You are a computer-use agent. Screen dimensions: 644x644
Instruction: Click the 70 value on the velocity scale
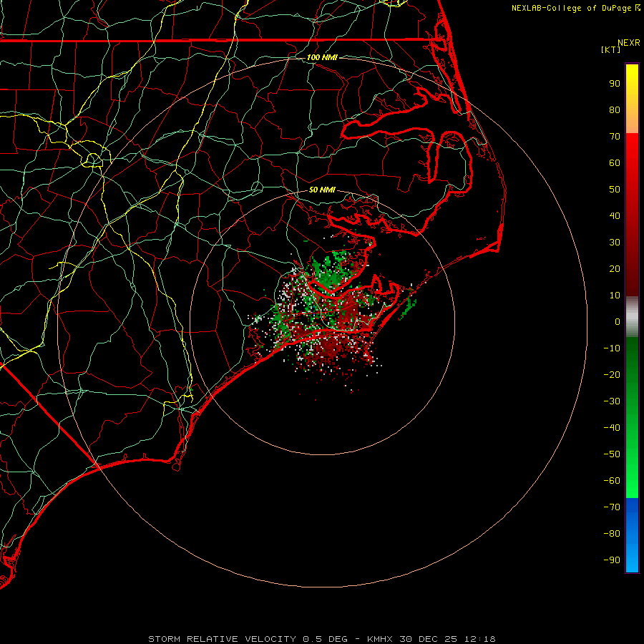click(615, 137)
